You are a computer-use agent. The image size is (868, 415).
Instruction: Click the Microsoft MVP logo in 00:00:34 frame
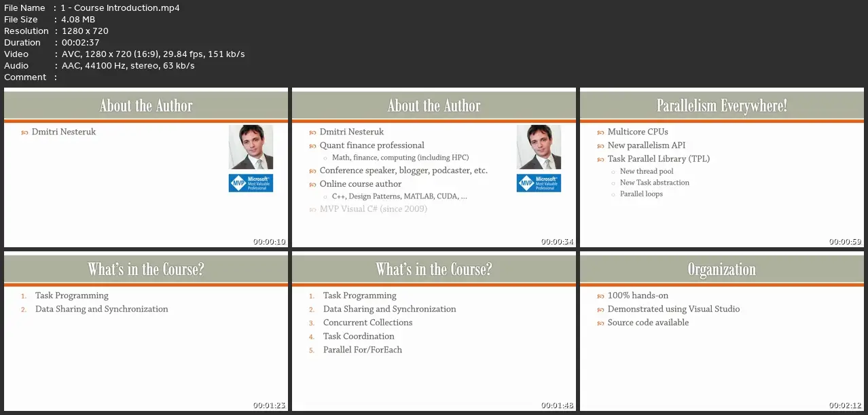[539, 183]
